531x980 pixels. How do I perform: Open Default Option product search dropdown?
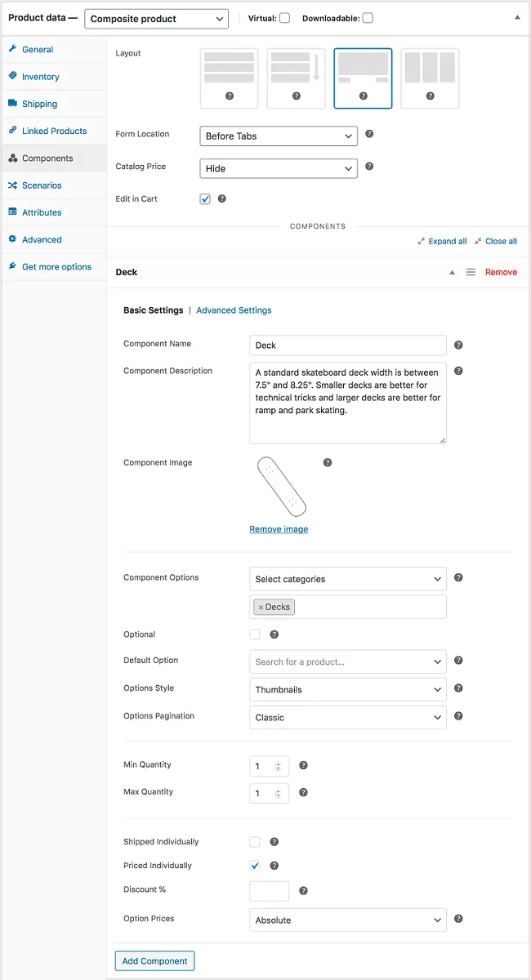point(348,661)
